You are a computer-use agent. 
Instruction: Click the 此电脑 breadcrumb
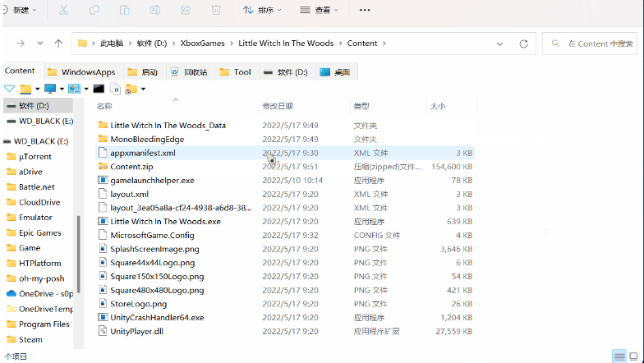click(x=112, y=43)
